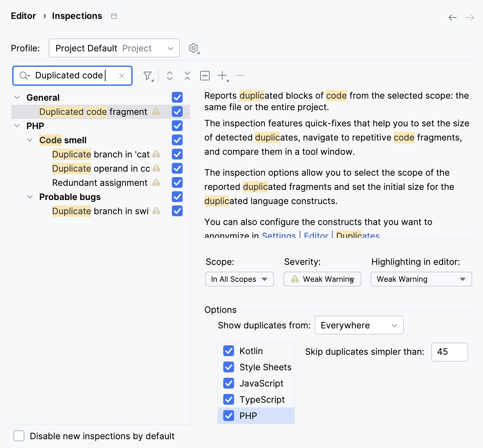Click the disable inspection minus-square icon

tap(205, 75)
